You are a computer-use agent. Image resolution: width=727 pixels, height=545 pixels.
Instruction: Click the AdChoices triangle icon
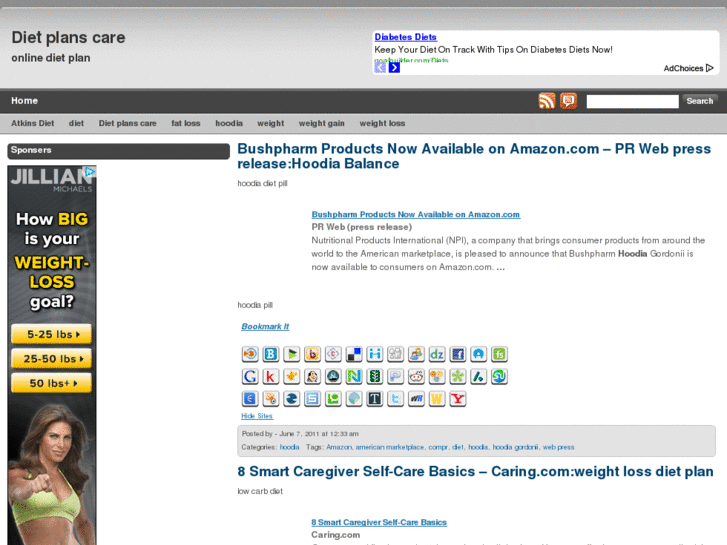709,68
